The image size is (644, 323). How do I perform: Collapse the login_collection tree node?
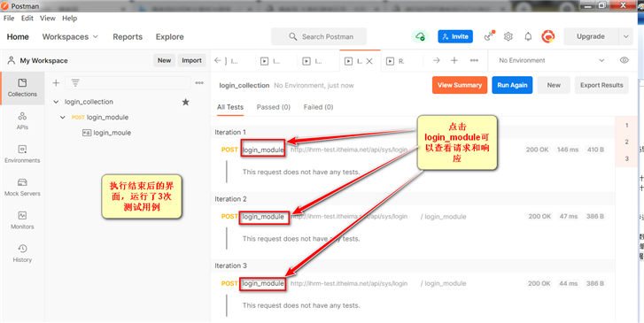click(x=57, y=102)
